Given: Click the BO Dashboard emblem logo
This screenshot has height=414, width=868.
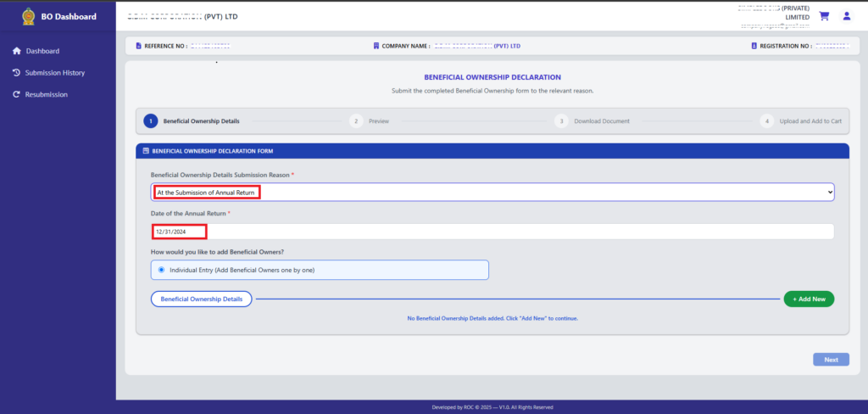Looking at the screenshot, I should tap(28, 17).
